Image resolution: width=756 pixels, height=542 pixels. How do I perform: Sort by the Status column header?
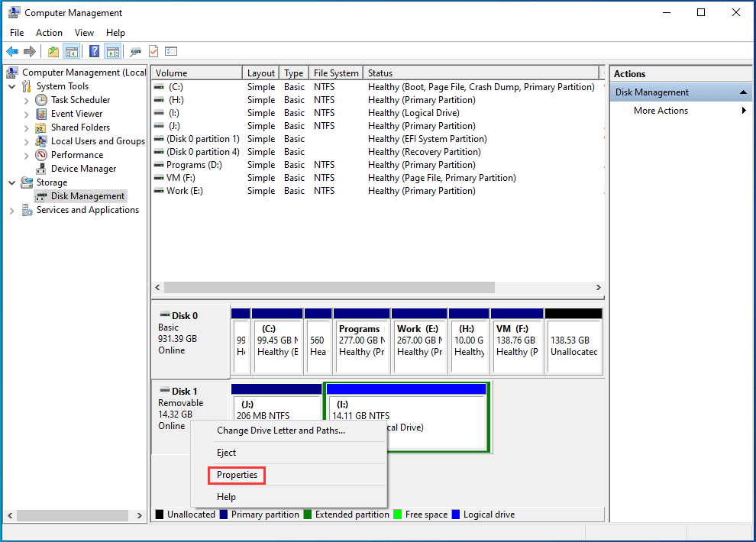(x=481, y=73)
